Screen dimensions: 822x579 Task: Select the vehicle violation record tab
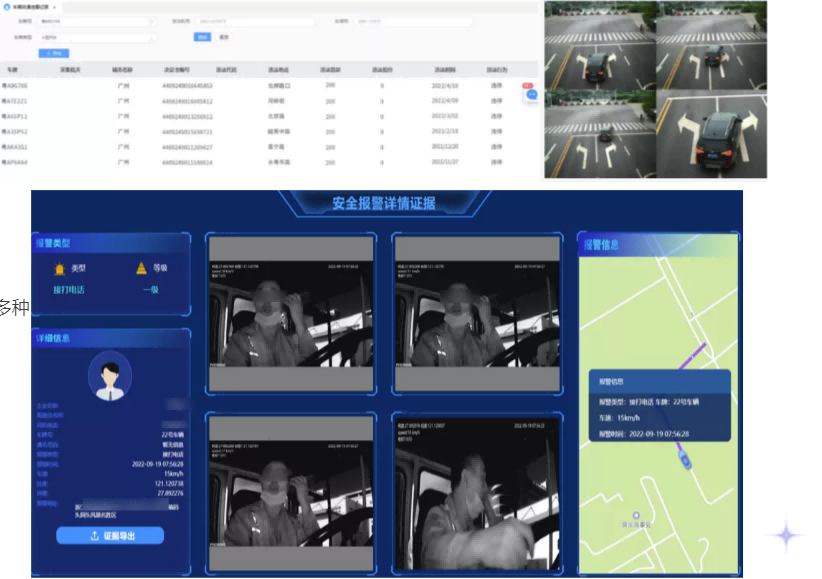tap(30, 7)
